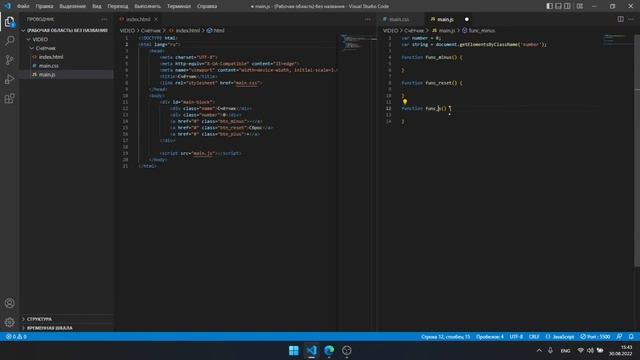Click main.js breadcrumb in right editor
The width and height of the screenshot is (640, 360).
pyautogui.click(x=443, y=31)
